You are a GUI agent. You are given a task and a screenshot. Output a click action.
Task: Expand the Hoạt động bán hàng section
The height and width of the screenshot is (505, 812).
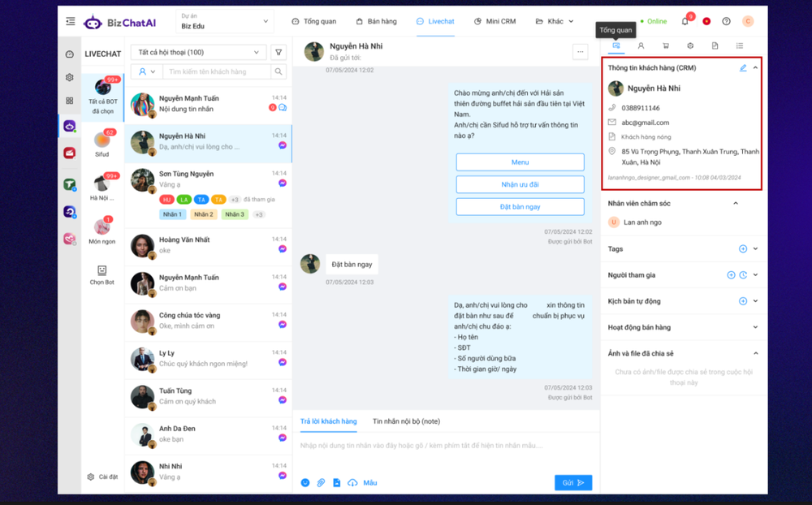tap(755, 327)
